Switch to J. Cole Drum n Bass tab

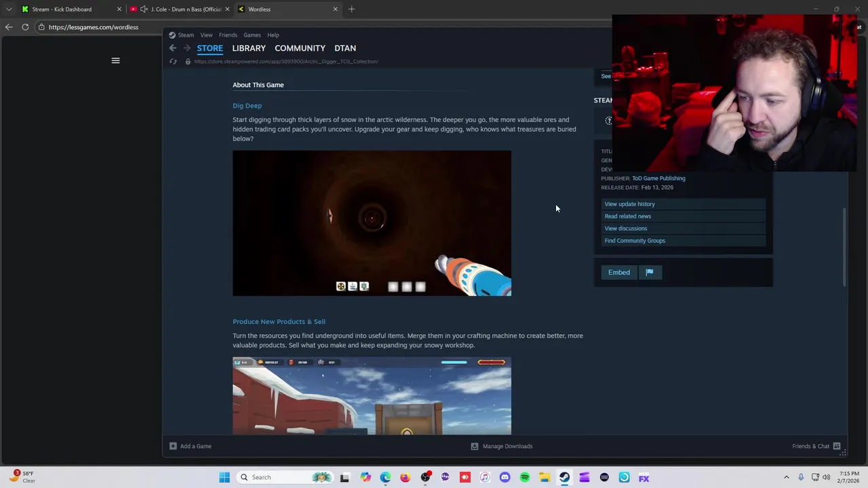(180, 9)
